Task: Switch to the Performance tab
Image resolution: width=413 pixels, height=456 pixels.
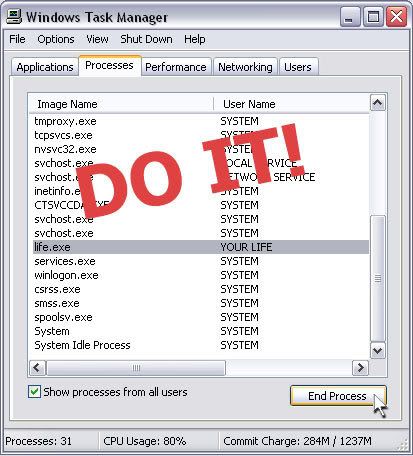Action: pyautogui.click(x=176, y=67)
